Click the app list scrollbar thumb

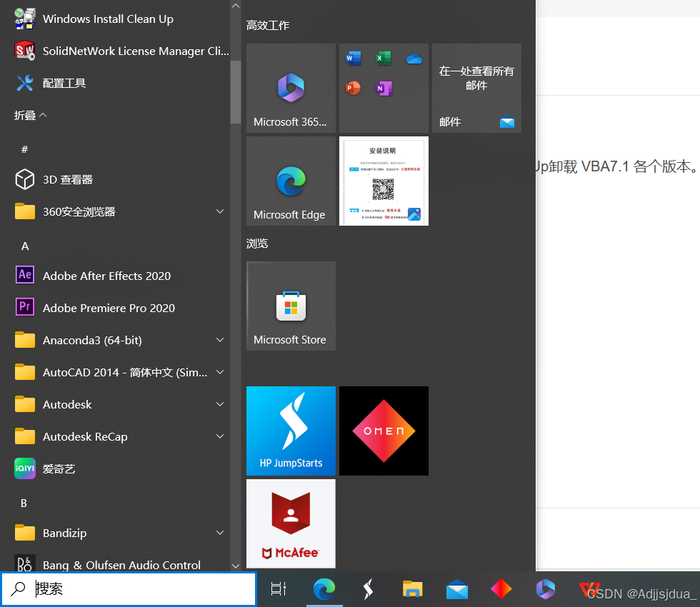point(236,92)
